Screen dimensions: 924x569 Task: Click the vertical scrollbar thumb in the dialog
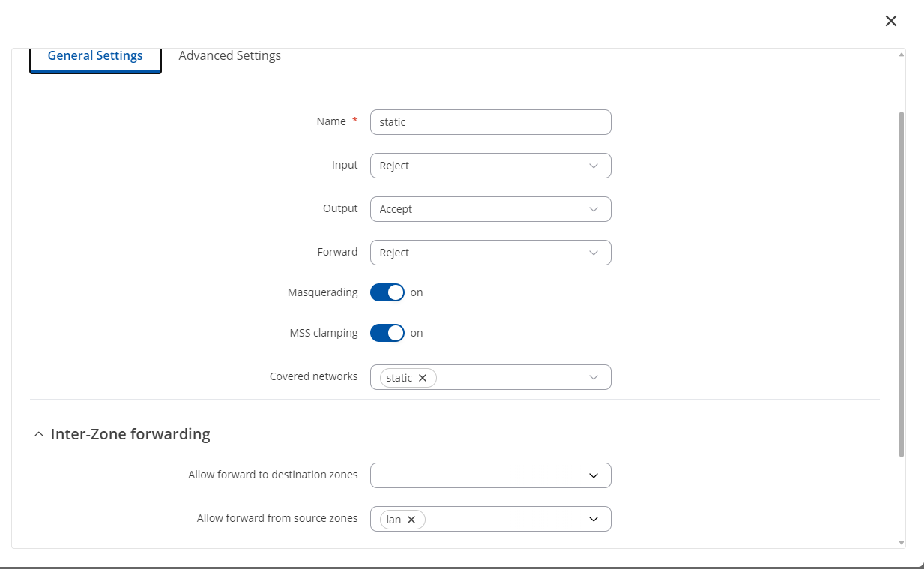point(901,283)
